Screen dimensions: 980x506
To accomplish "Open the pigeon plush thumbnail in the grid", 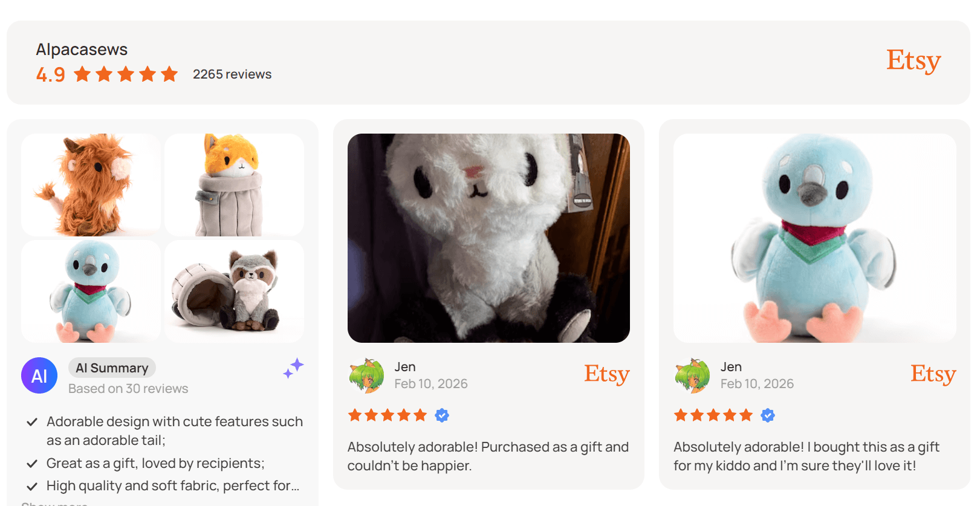I will click(91, 291).
